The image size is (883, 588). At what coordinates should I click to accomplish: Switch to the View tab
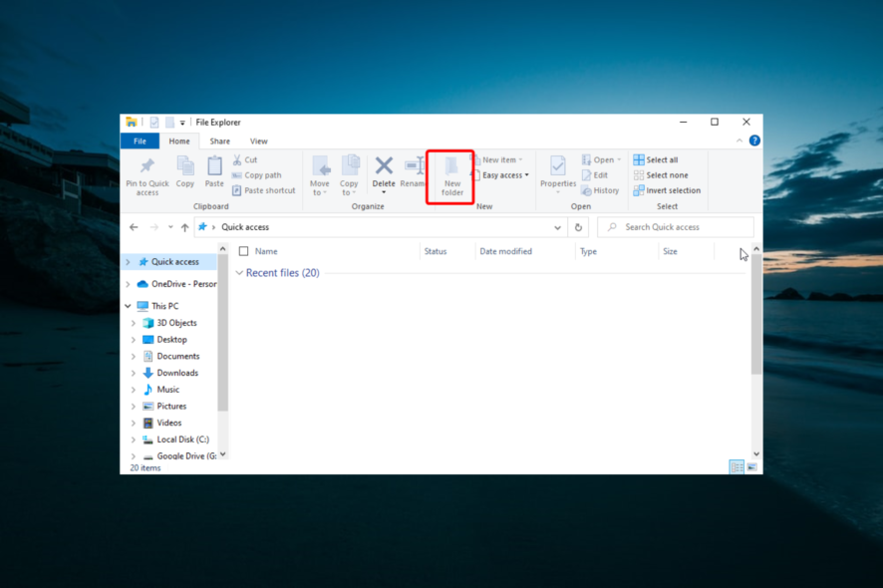(x=258, y=142)
